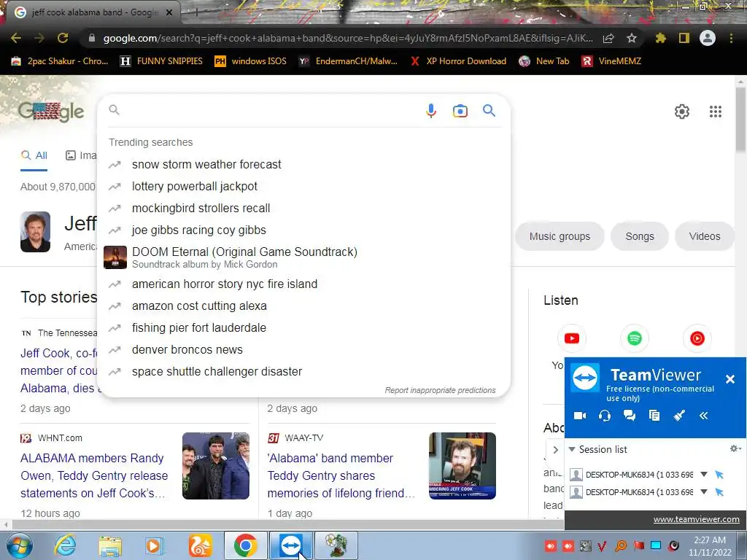This screenshot has width=747, height=560.
Task: Open the YouTube Music listen icon
Action: pos(697,338)
